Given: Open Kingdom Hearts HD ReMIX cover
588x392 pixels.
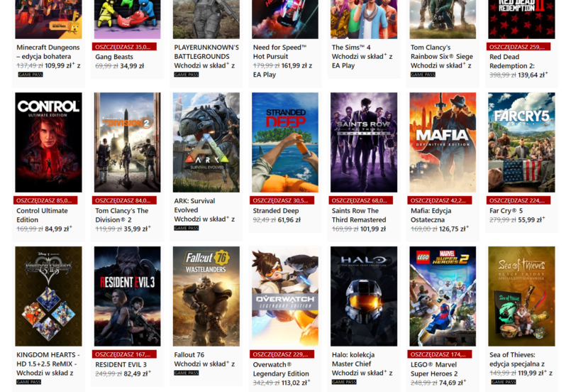Looking at the screenshot, I should (48, 296).
